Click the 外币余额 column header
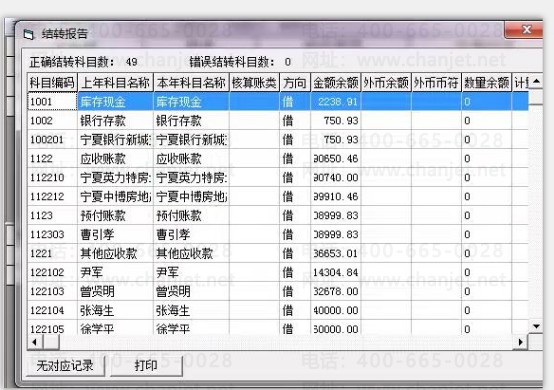Viewport: 554px width, 390px height. tap(386, 83)
